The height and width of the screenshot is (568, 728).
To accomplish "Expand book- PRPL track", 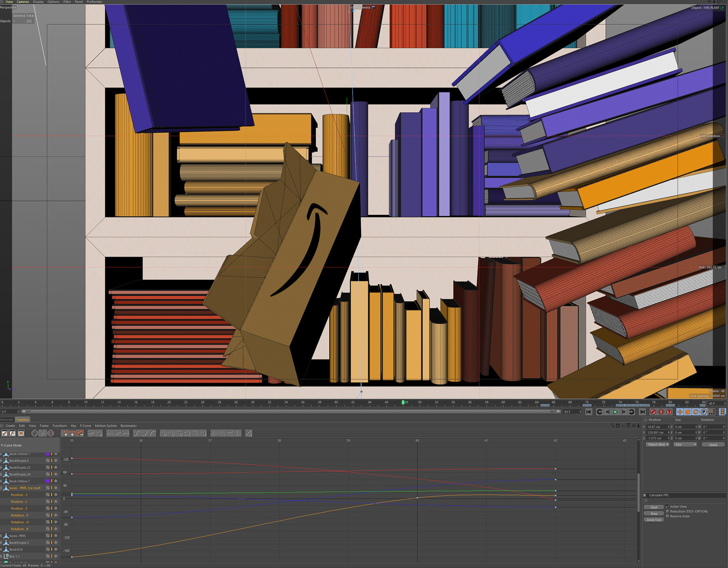I will coord(1,536).
